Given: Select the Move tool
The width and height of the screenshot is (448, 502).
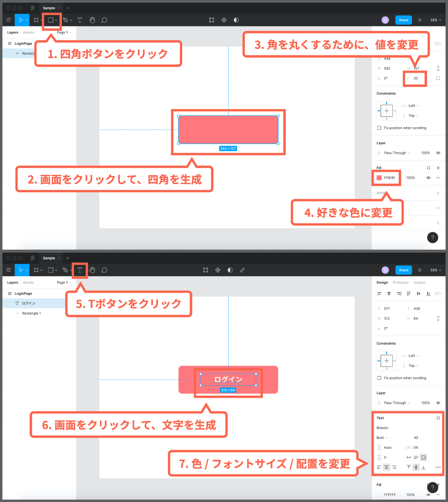Looking at the screenshot, I should [x=22, y=20].
